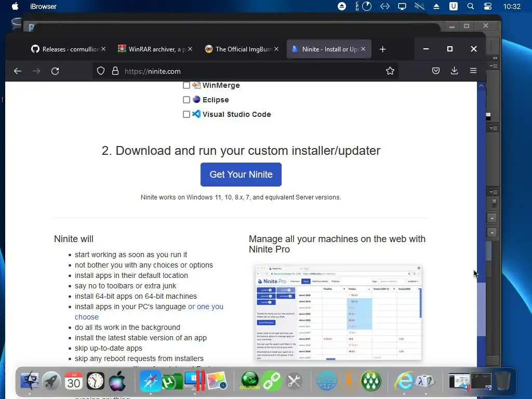Open the blue wireframe globe dock icon
The height and width of the screenshot is (399, 532).
click(327, 381)
